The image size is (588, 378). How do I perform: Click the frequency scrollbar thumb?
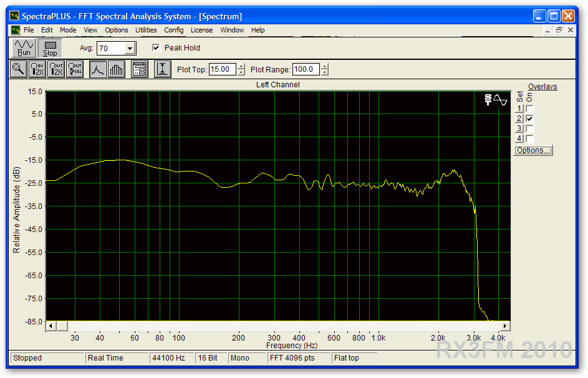click(62, 326)
